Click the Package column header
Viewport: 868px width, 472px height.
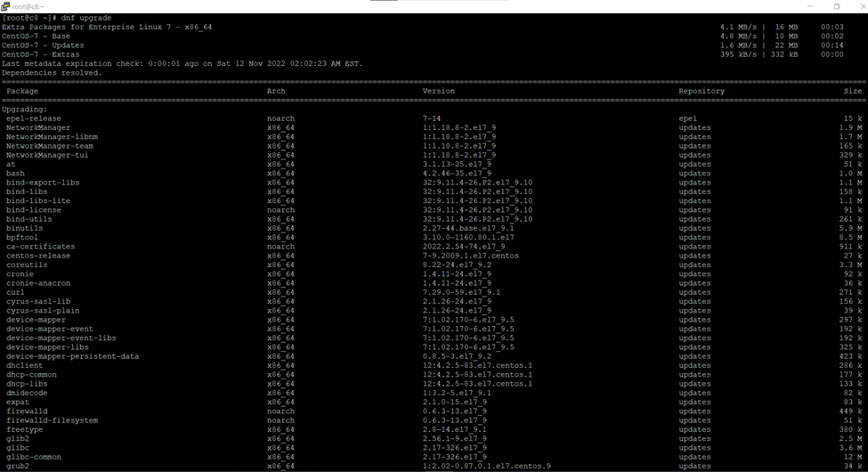pyautogui.click(x=22, y=91)
